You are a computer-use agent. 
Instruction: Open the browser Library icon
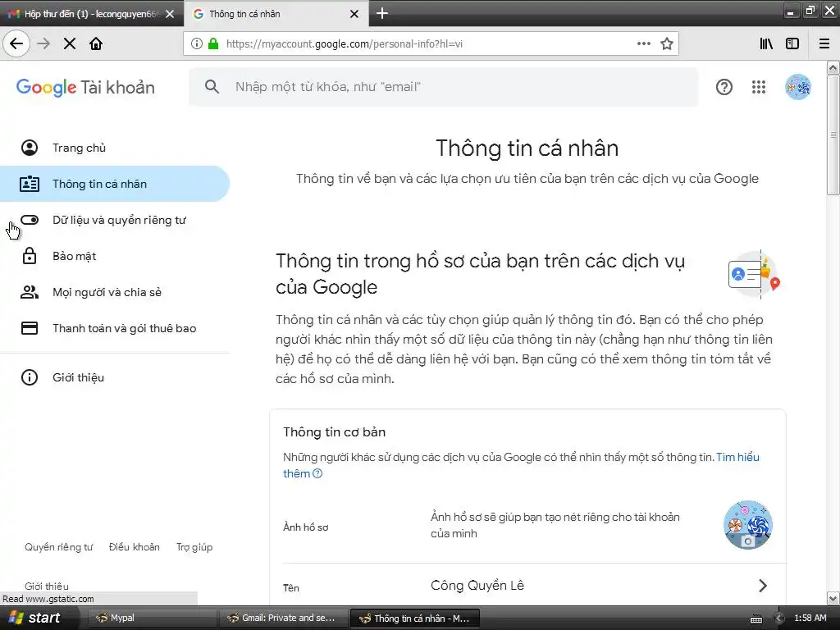click(x=766, y=43)
